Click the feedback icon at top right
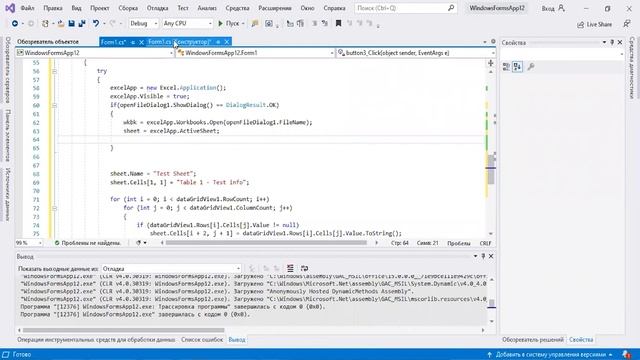Screen dimensions: 640x360 point(627,24)
